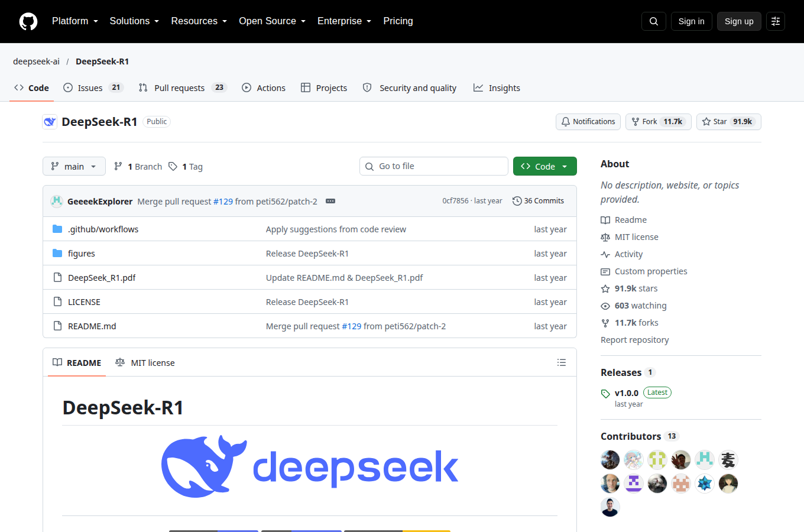
Task: Open the .github/workflows folder
Action: pos(103,229)
